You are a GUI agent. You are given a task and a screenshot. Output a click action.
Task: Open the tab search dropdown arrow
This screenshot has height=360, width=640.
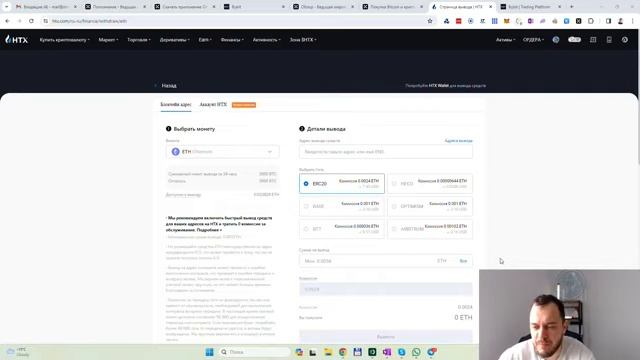6,7
